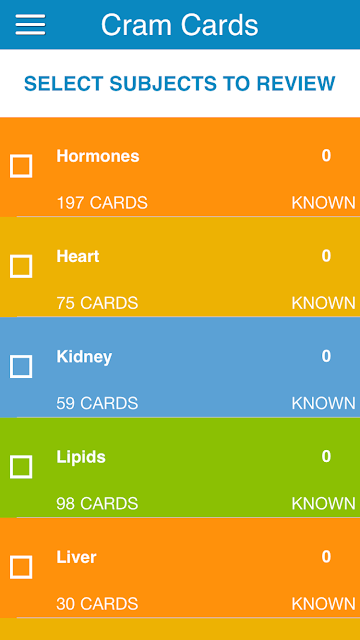Tap the KNOWN label in Liver row
The width and height of the screenshot is (360, 640).
click(x=323, y=604)
